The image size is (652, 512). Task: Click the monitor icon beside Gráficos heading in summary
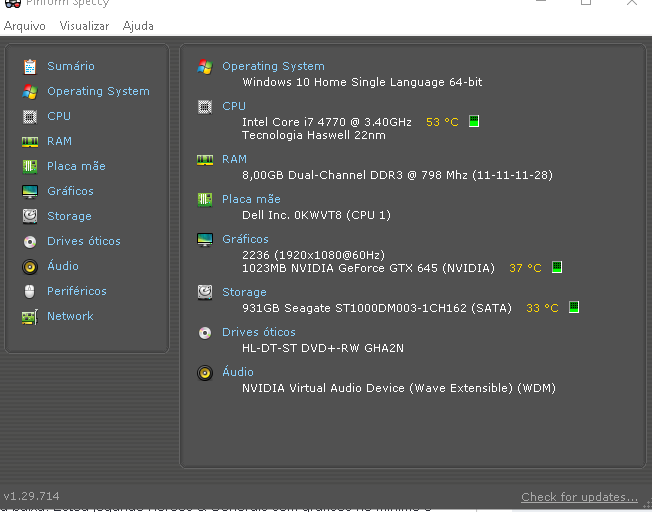(205, 240)
